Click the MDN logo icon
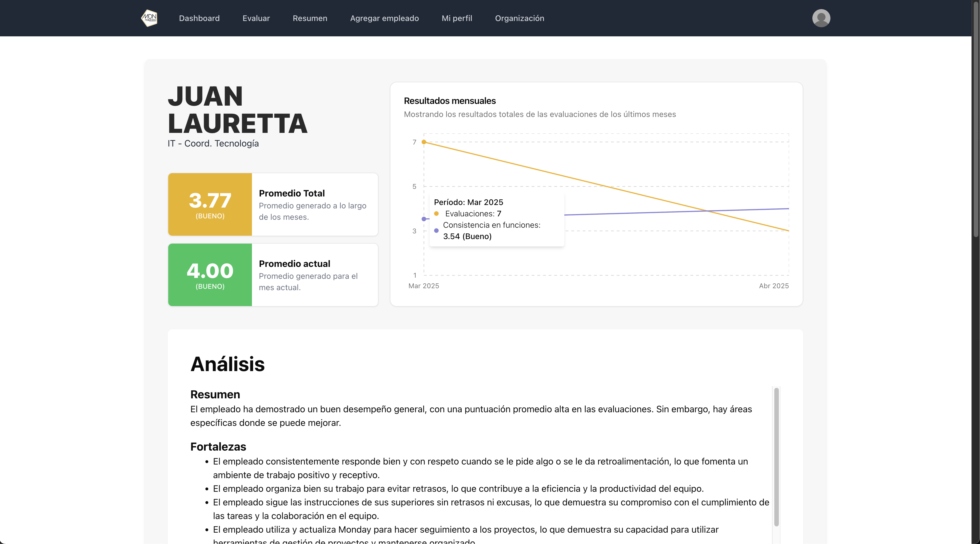 pos(150,18)
